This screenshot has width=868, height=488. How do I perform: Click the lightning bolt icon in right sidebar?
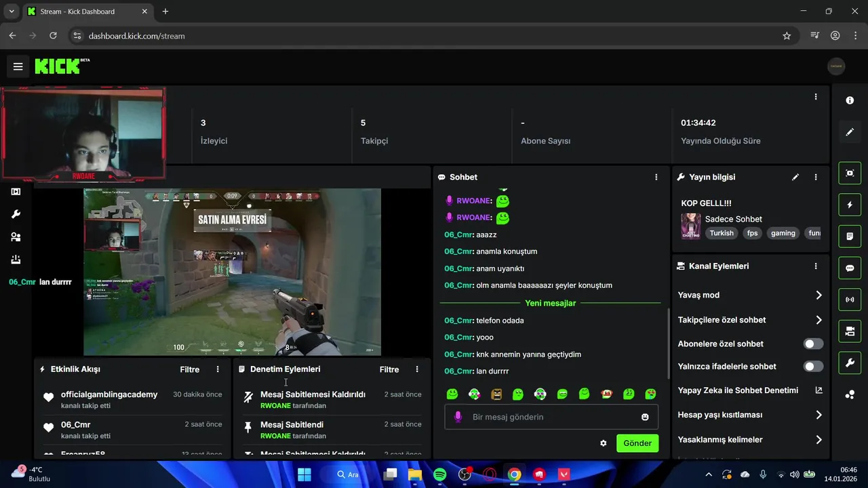tap(850, 205)
